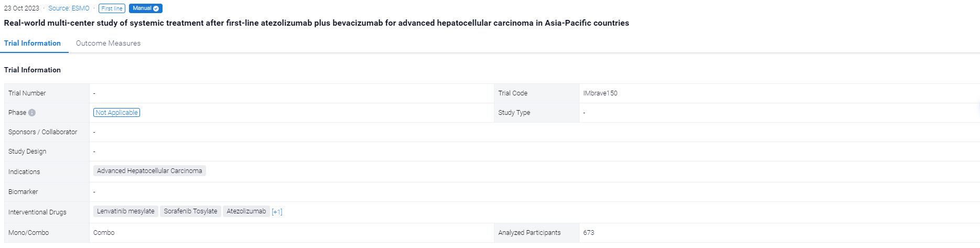The height and width of the screenshot is (248, 980).
Task: Expand the +1 more interventional drugs
Action: click(x=277, y=212)
